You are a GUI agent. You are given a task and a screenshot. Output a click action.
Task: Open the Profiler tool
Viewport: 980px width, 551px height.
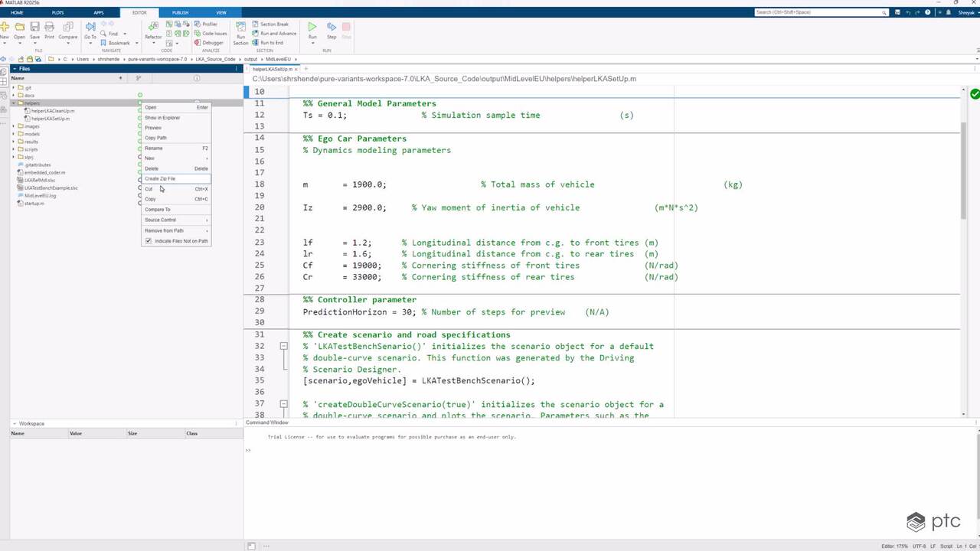[x=206, y=24]
